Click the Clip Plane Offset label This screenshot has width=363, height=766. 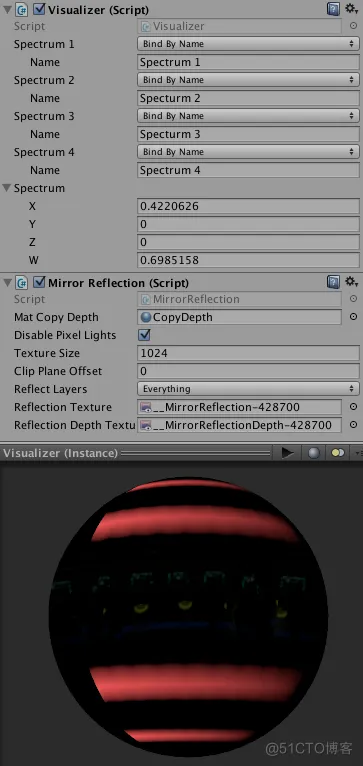[58, 371]
